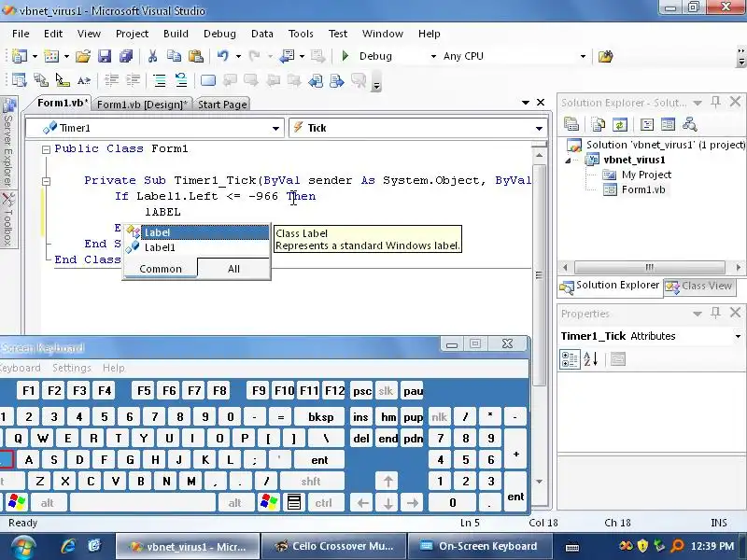Open the active files list dropdown arrow
The height and width of the screenshot is (560, 747).
[x=526, y=103]
